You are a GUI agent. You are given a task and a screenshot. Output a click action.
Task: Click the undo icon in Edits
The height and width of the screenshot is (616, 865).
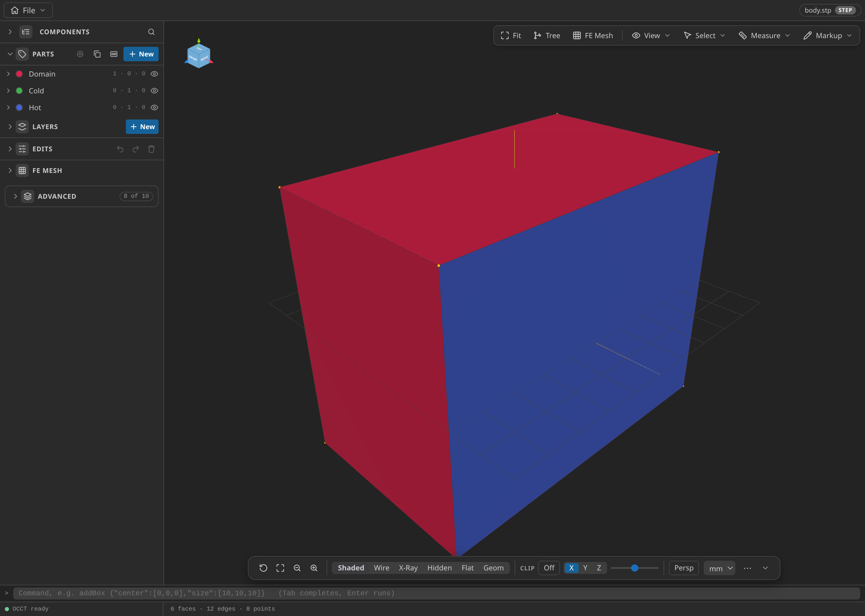point(120,149)
